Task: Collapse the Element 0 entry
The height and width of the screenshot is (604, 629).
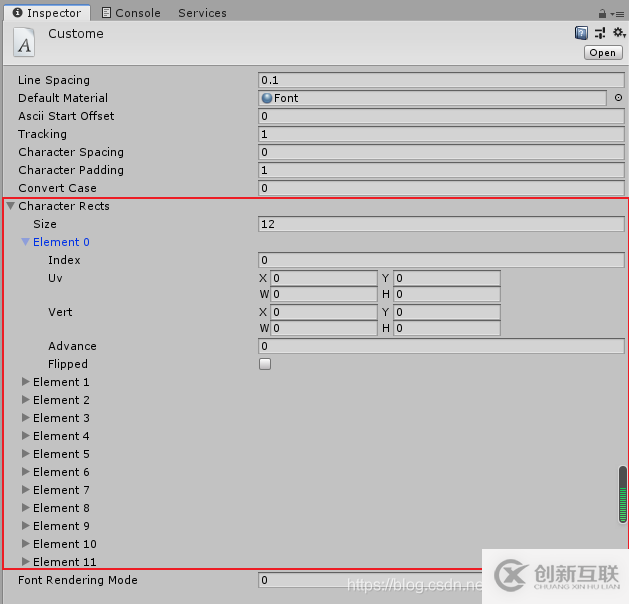Action: click(25, 242)
